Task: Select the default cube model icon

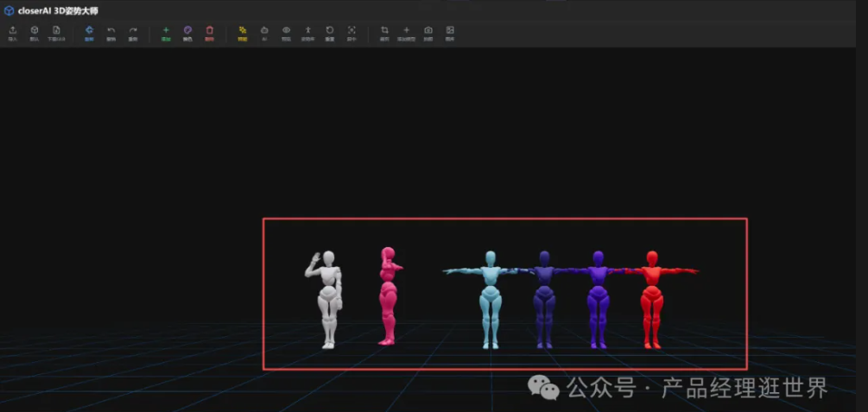Action: point(35,30)
